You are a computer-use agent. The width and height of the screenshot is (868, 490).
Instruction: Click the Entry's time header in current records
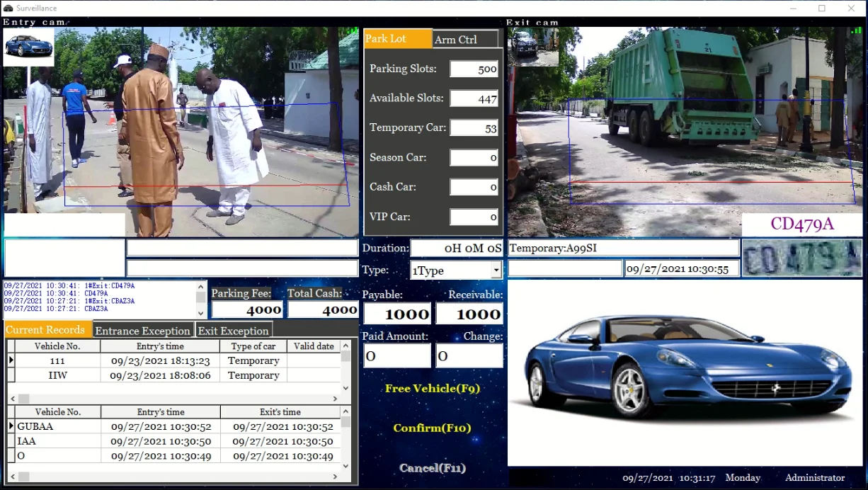[160, 346]
